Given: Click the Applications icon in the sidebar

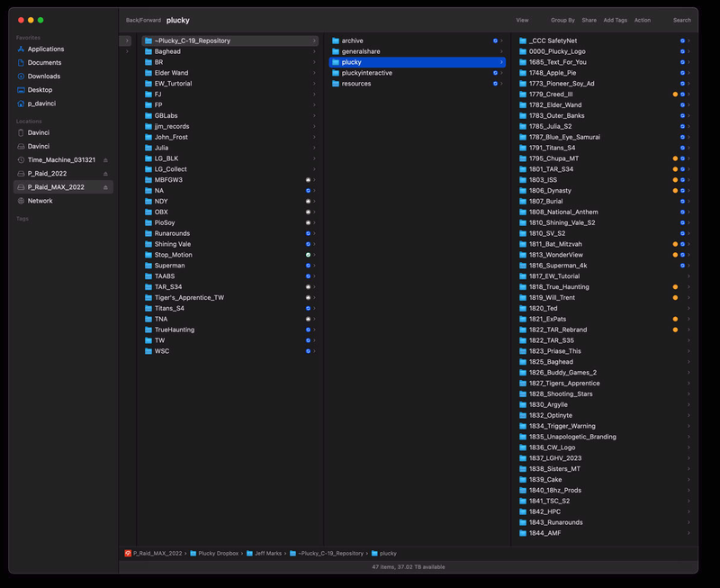Looking at the screenshot, I should [23, 49].
